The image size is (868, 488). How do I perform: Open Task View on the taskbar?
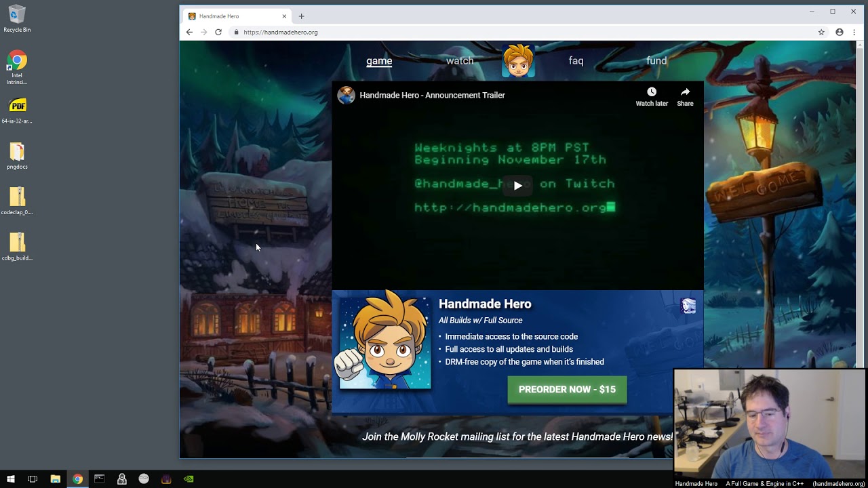33,479
